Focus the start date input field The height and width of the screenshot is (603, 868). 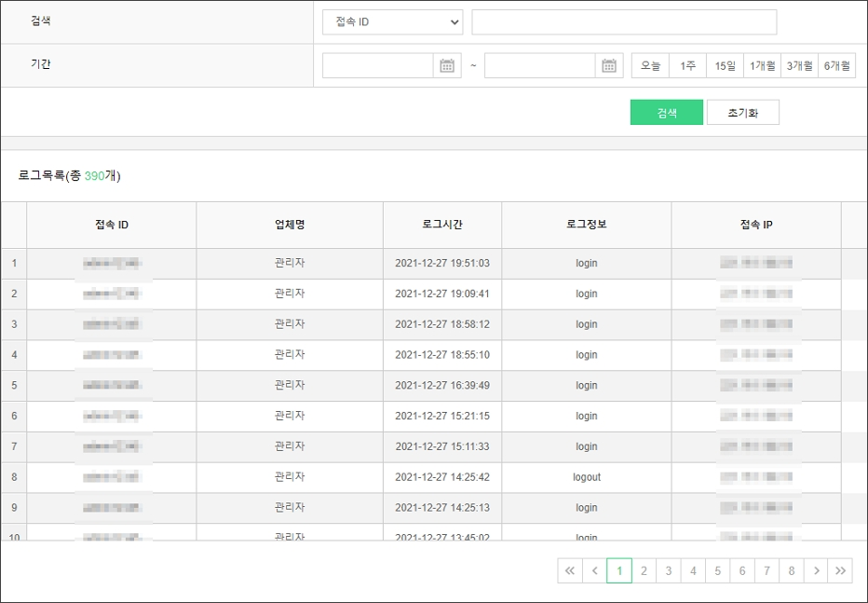point(378,65)
